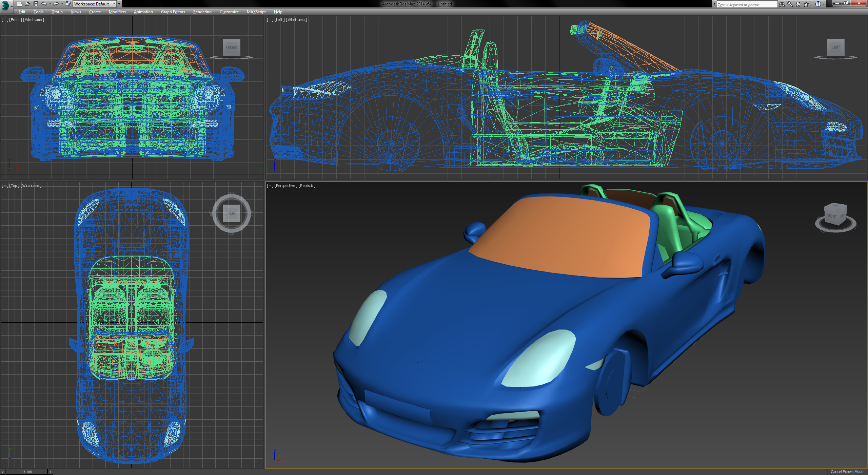This screenshot has width=868, height=475.
Task: Open the Undo history dropdown arrow
Action: (x=50, y=4)
